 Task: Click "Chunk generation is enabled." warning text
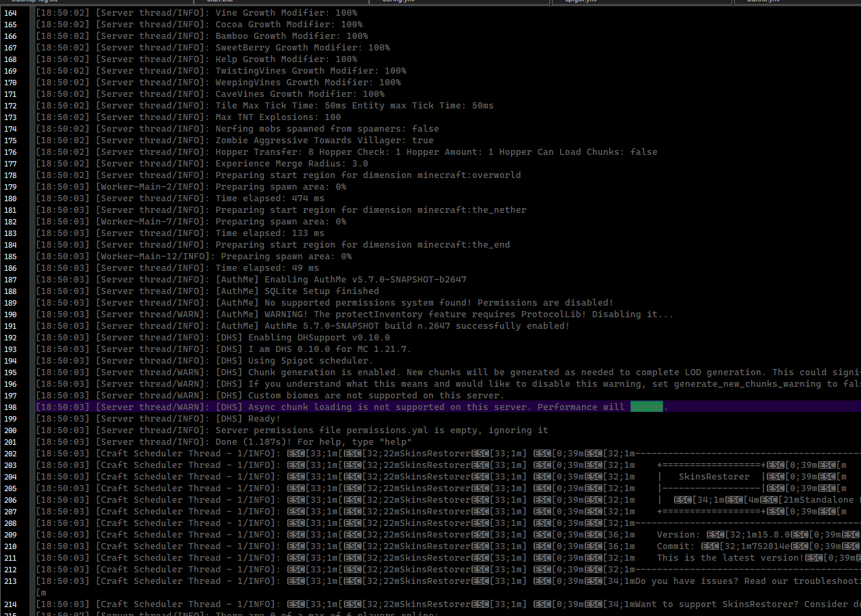(325, 372)
